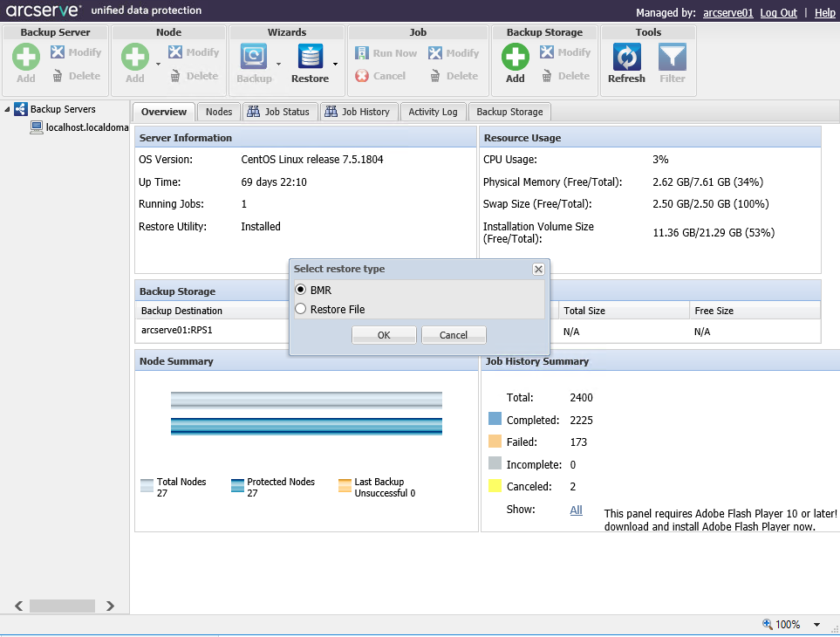Click the Free Size column header
Screen dimensions: 840x637
tap(755, 311)
